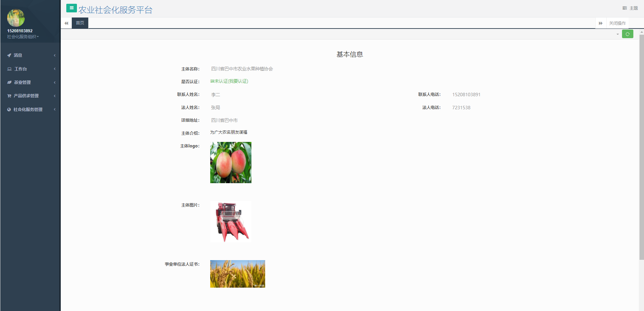The height and width of the screenshot is (311, 644).
Task: Open the 主题 theme settings
Action: [630, 8]
